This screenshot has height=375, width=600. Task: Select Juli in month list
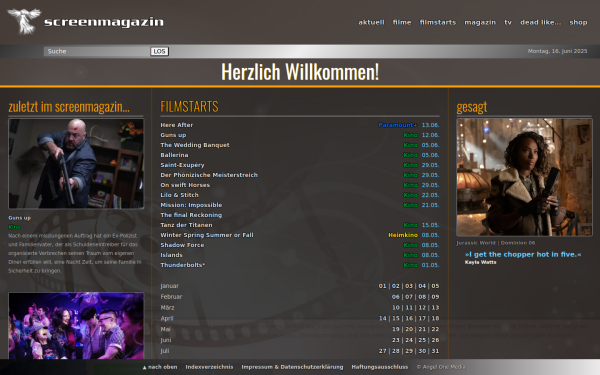click(165, 351)
